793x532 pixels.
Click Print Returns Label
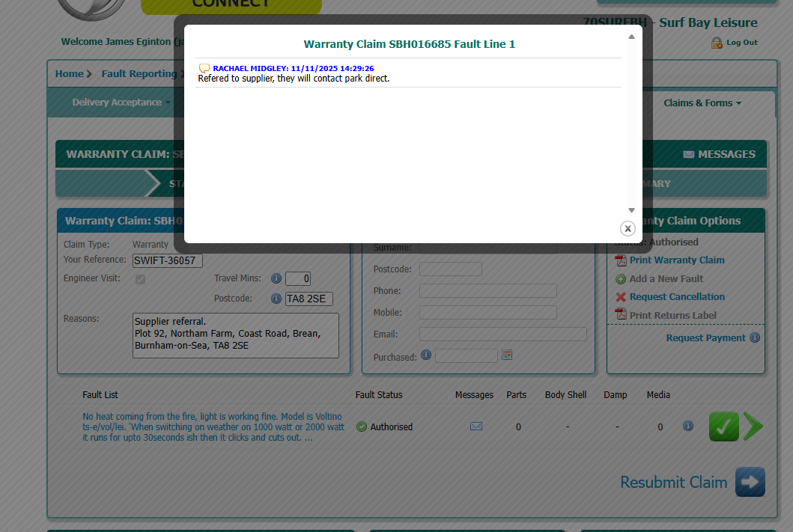point(672,315)
